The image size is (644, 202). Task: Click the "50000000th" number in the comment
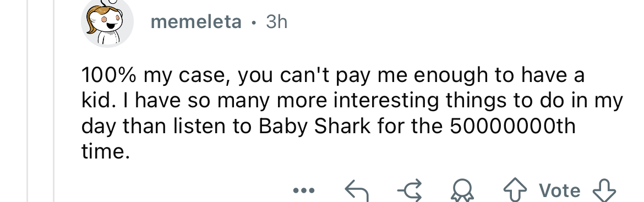click(512, 127)
